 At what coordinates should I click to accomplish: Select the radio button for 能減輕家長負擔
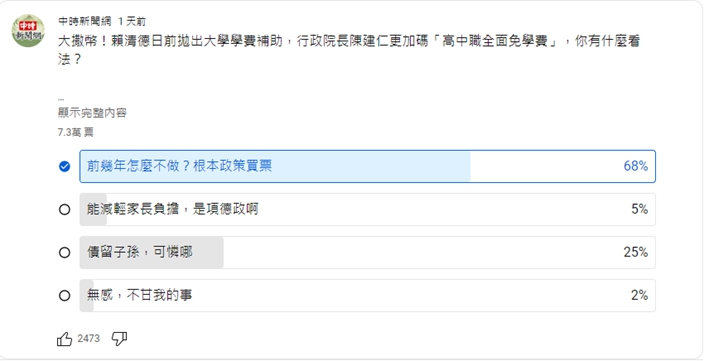[65, 210]
